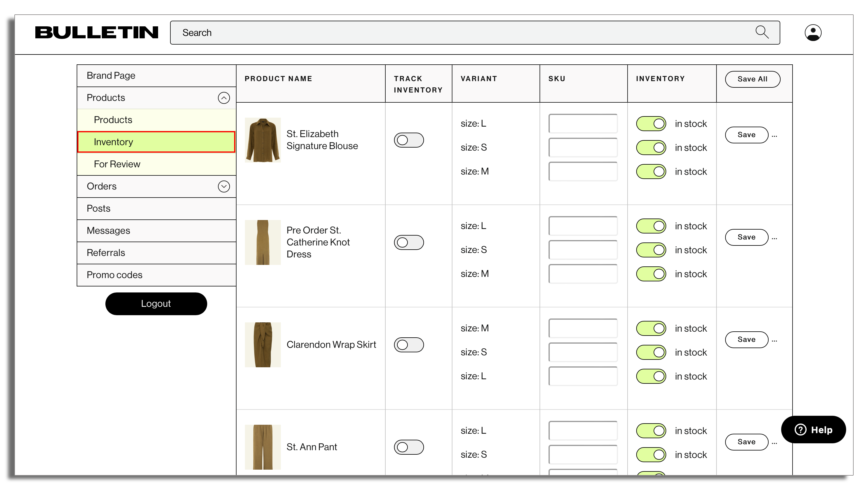Open the Help chat widget
The height and width of the screenshot is (490, 868).
point(813,430)
